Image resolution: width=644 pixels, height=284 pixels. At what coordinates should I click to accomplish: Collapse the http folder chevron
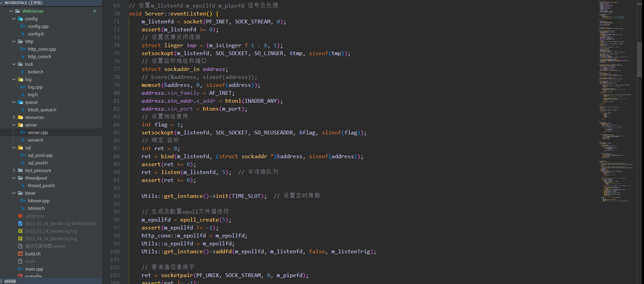pyautogui.click(x=14, y=41)
